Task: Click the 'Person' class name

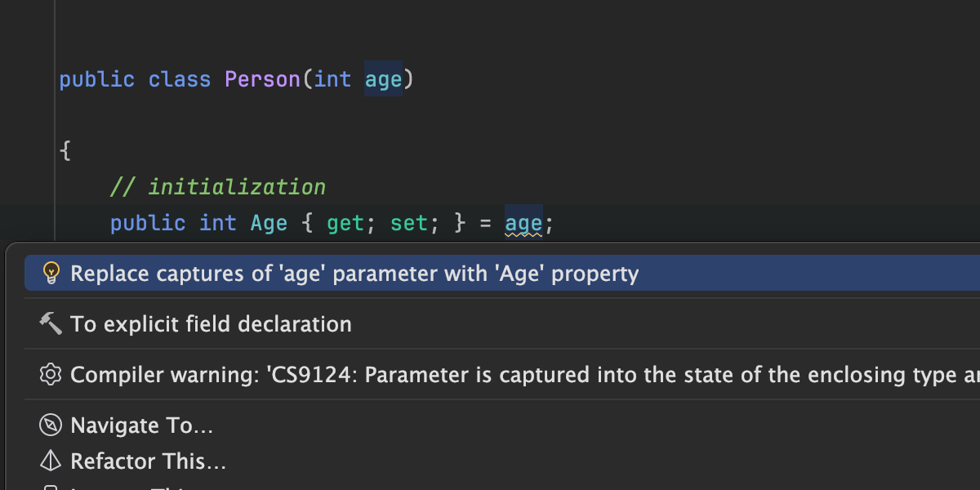Action: pos(262,79)
